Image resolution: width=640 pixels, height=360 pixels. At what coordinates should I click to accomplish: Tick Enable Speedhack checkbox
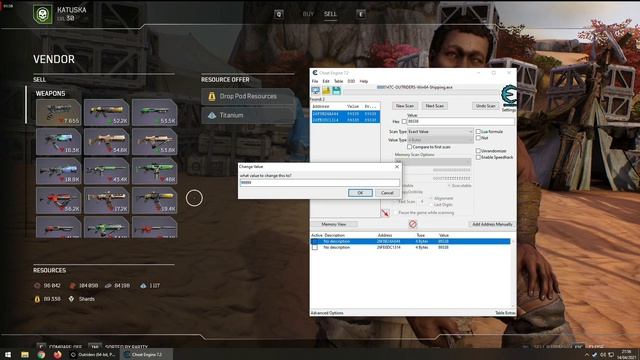tap(478, 157)
